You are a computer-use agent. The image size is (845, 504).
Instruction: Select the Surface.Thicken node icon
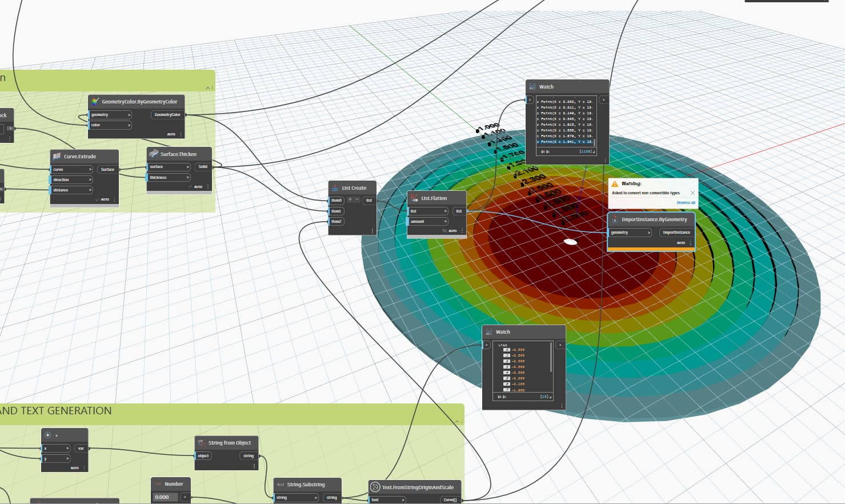(153, 153)
